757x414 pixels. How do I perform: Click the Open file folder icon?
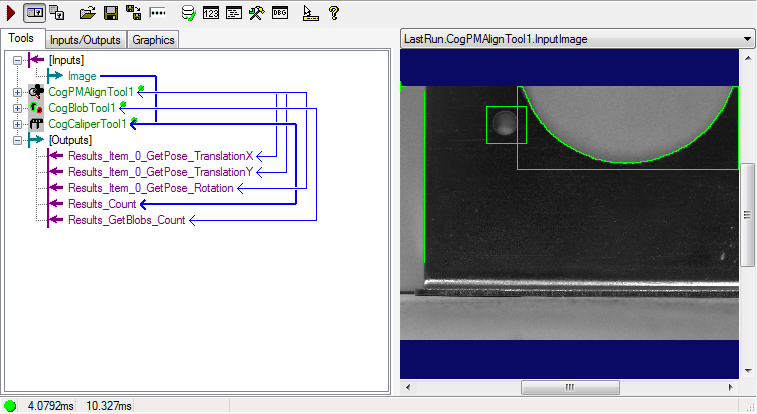pos(87,13)
